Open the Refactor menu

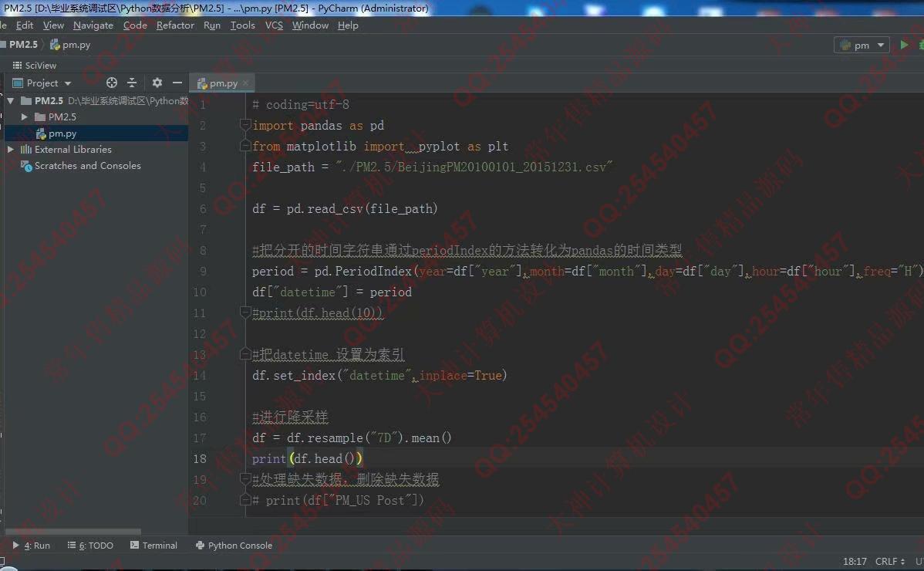pos(175,25)
